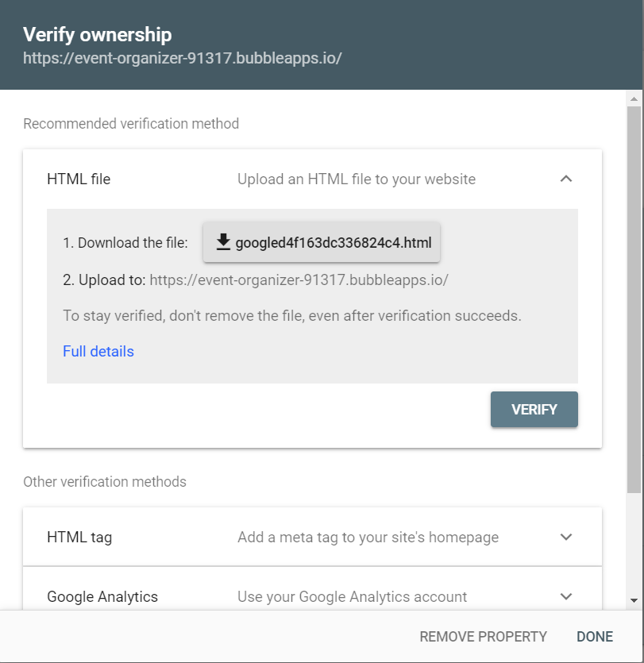Click DONE to close dialog
The width and height of the screenshot is (644, 663).
tap(595, 636)
